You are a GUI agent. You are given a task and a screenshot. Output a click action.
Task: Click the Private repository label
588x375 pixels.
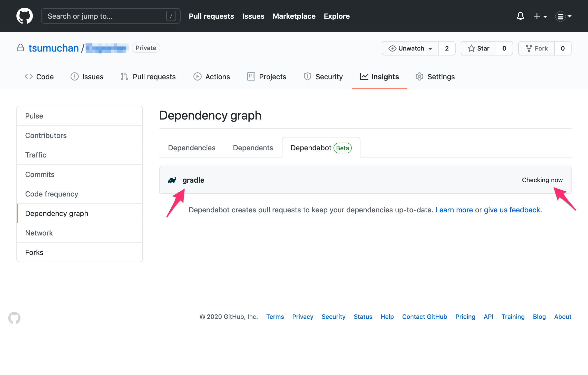click(146, 48)
